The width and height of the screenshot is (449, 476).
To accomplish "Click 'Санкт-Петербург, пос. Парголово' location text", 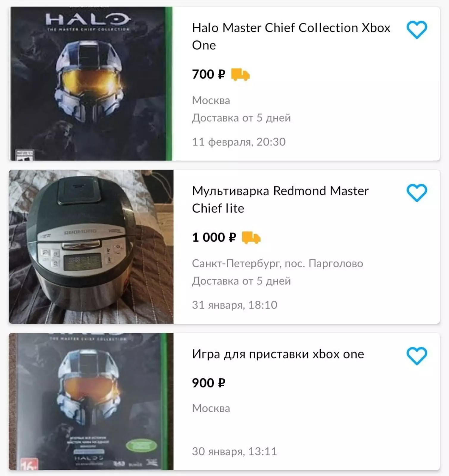I will tap(277, 264).
